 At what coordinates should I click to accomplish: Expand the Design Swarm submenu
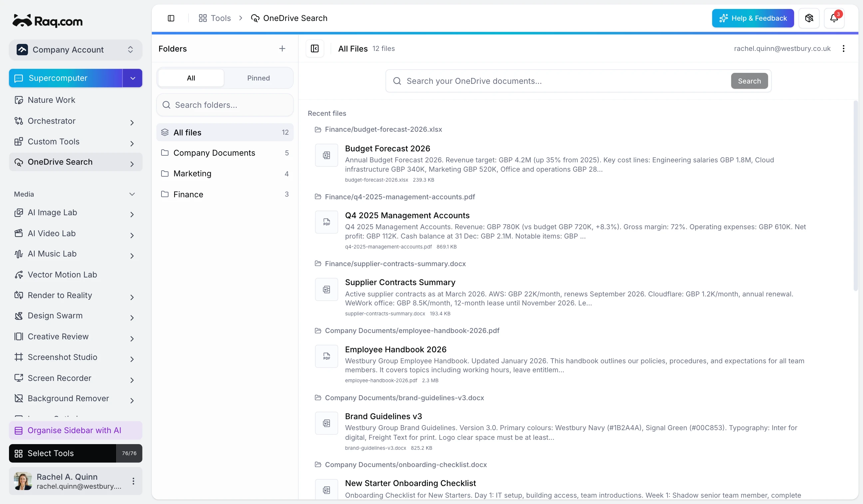coord(132,317)
